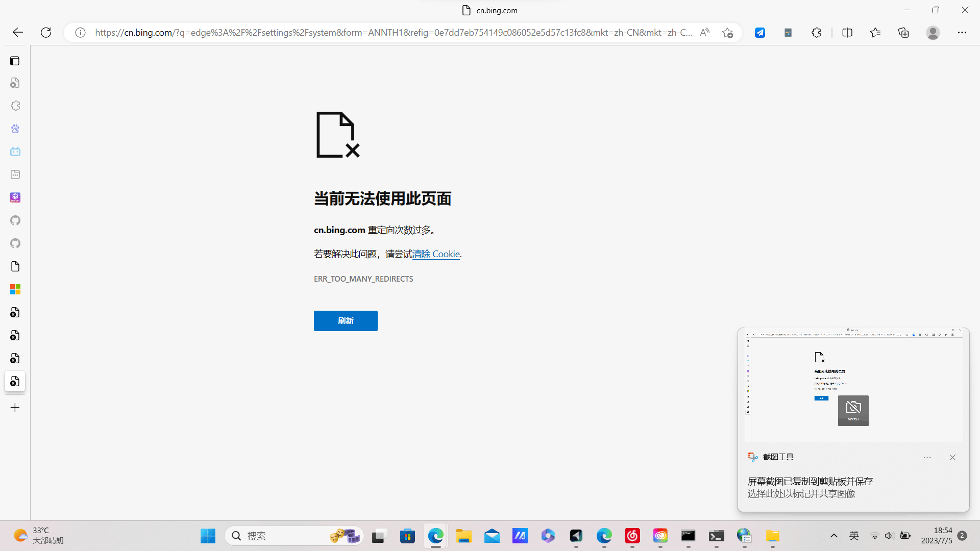
Task: Open Task View on taskbar
Action: coord(378,536)
